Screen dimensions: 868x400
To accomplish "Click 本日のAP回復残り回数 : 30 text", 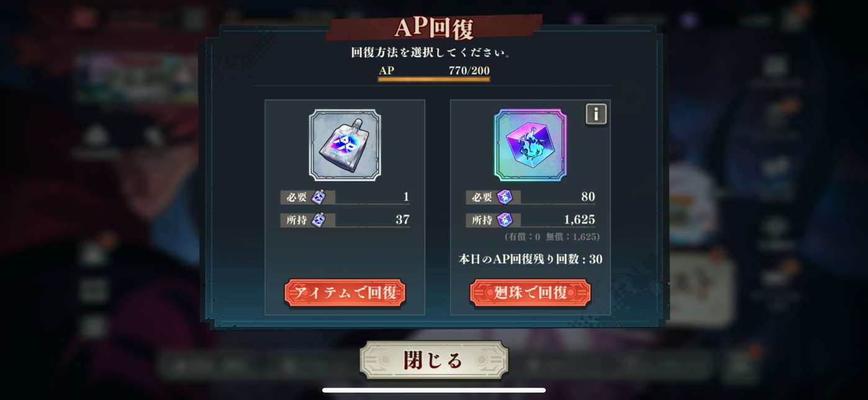I will (x=530, y=259).
